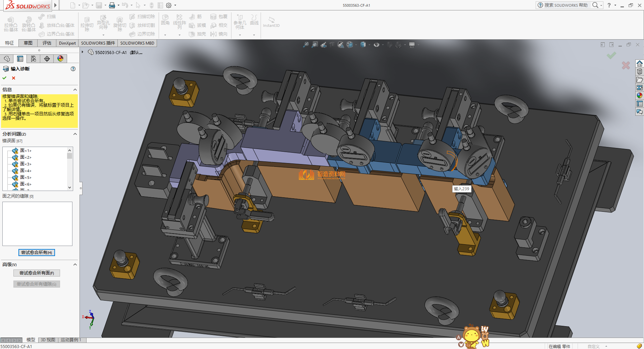Click the Zoom to Fit magnifier icon

pyautogui.click(x=306, y=45)
